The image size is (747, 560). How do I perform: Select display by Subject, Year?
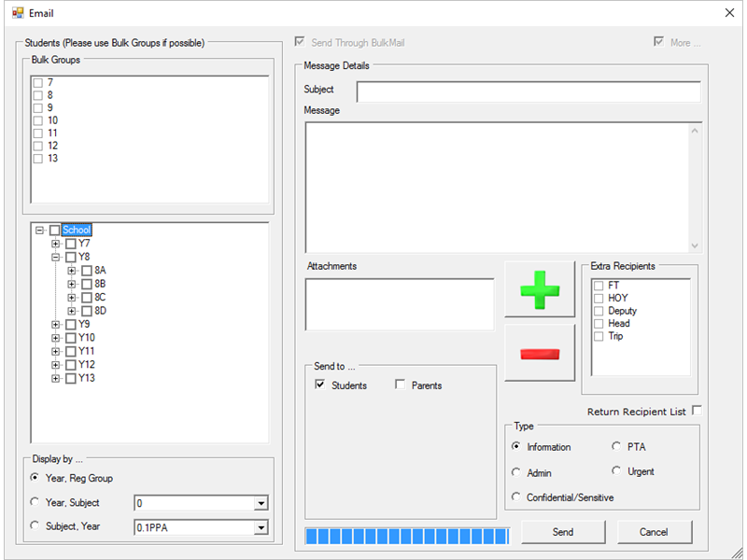pyautogui.click(x=35, y=525)
